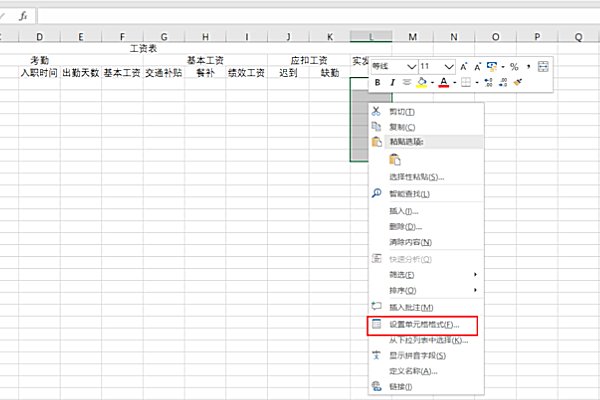Click the increase font size icon
600x400 pixels.
(x=463, y=67)
